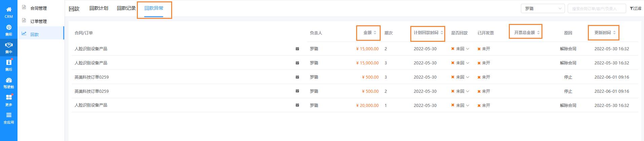This screenshot has height=141, width=644.
Task: Sort table by 金额 column
Action: coord(375,33)
